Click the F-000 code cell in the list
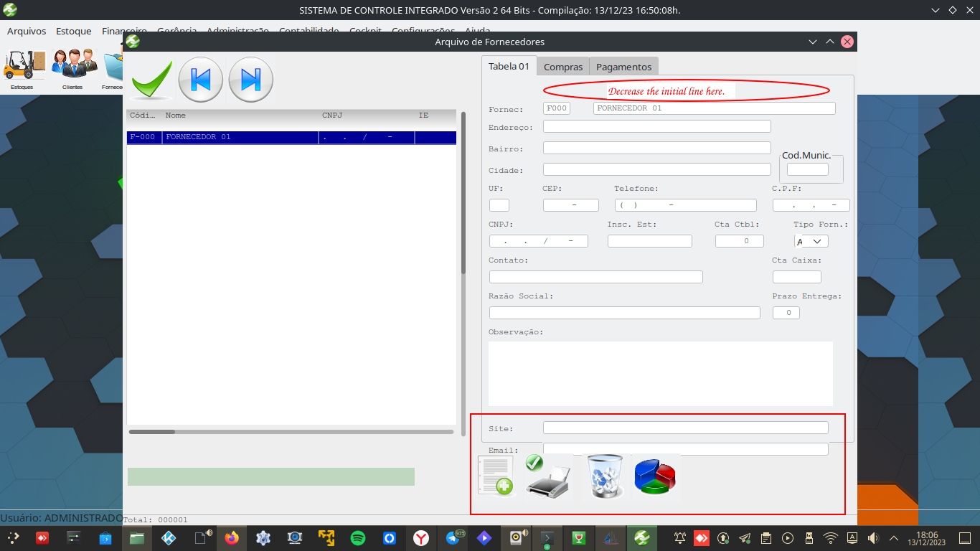Viewport: 980px width, 551px height. pyautogui.click(x=143, y=137)
